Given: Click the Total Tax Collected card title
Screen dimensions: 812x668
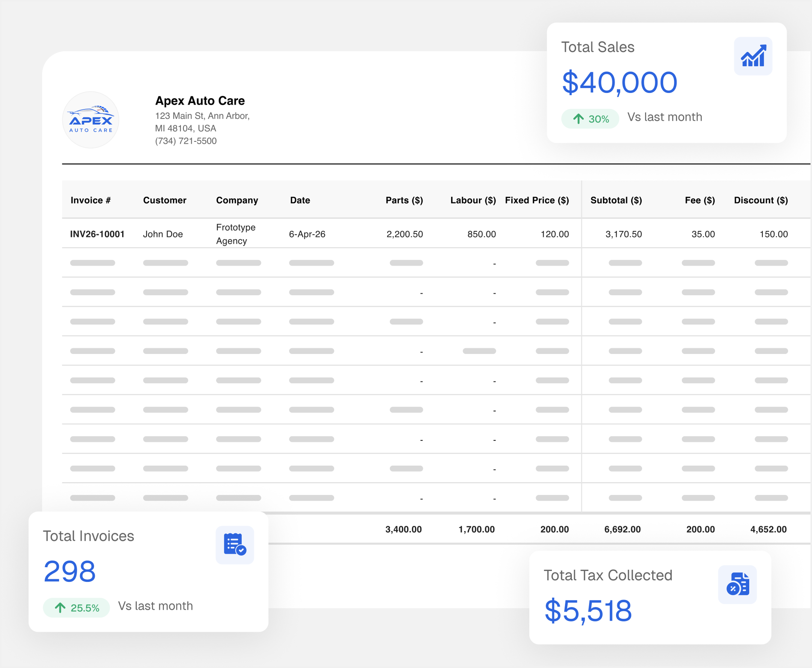Looking at the screenshot, I should [608, 575].
